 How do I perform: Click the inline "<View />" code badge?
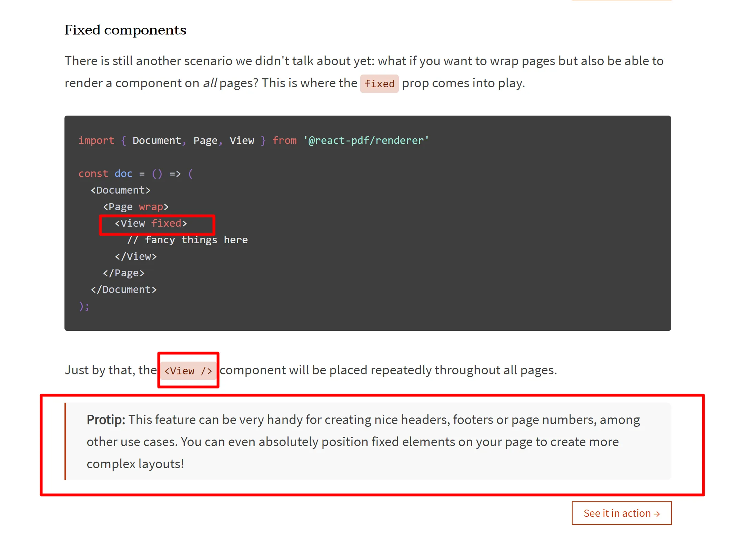point(188,371)
